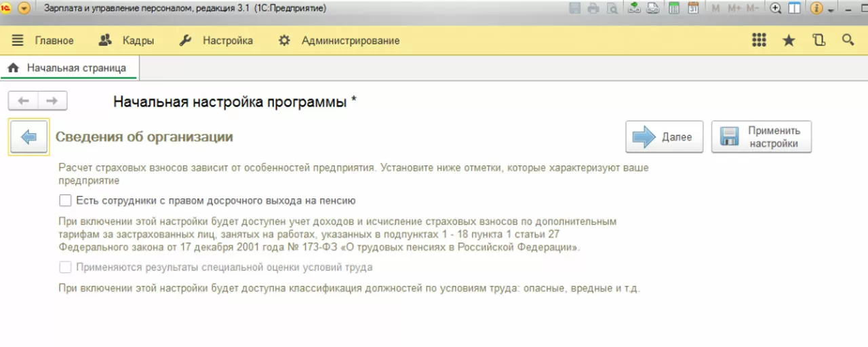The height and width of the screenshot is (347, 868).
Task: Click the large blue back arrow button
Action: point(28,137)
